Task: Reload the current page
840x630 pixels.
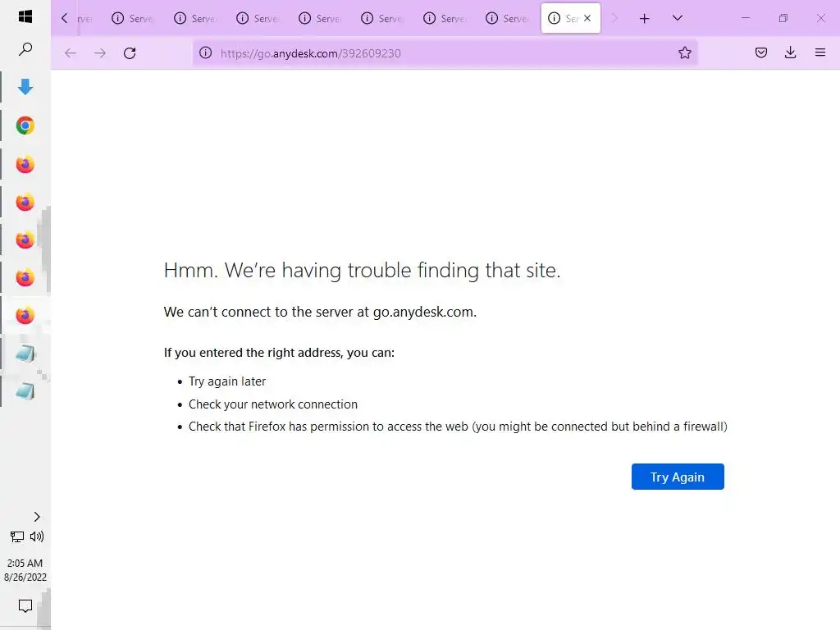Action: [x=130, y=53]
